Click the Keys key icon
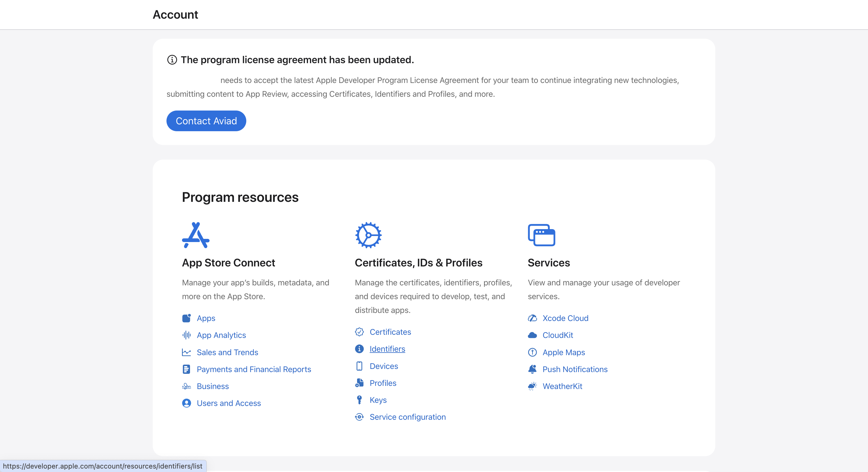This screenshot has width=868, height=472. coord(359,400)
